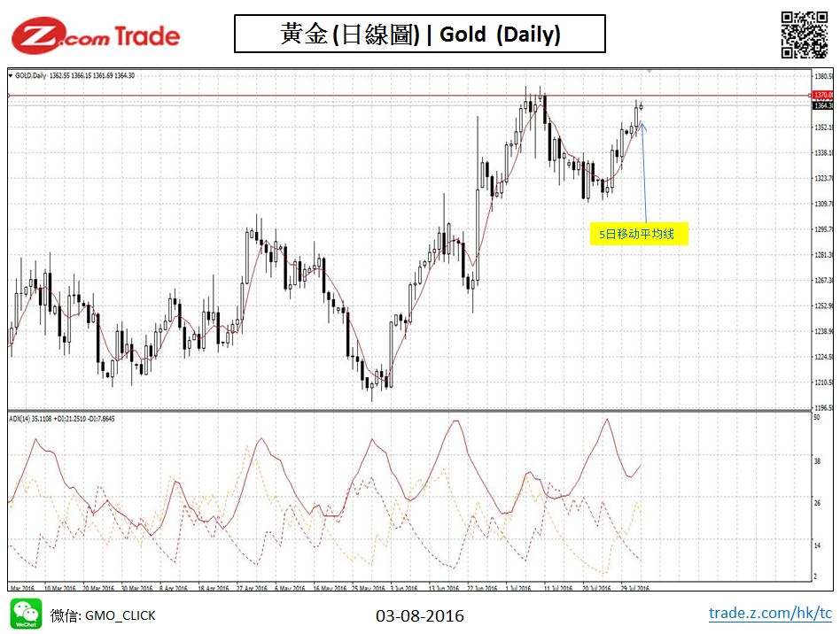Open the WeChat icon at bottom left
This screenshot has width=840, height=634.
pyautogui.click(x=27, y=615)
